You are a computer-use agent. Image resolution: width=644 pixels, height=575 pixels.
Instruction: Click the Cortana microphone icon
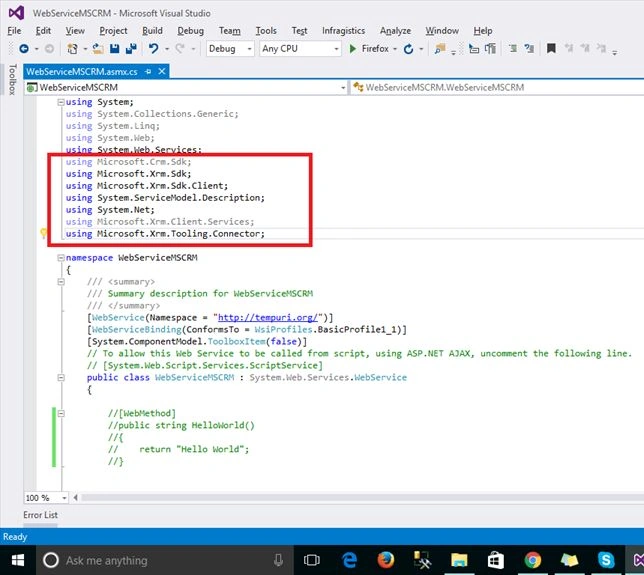pos(278,560)
